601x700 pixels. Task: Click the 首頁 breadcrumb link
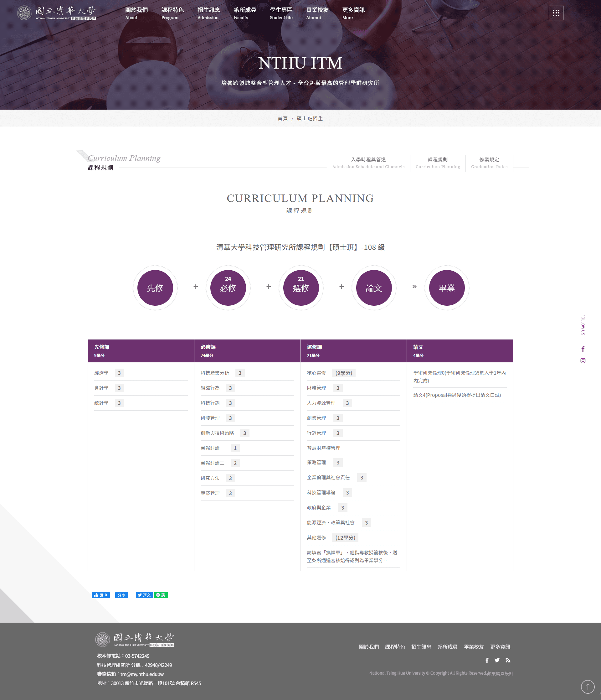coord(283,119)
